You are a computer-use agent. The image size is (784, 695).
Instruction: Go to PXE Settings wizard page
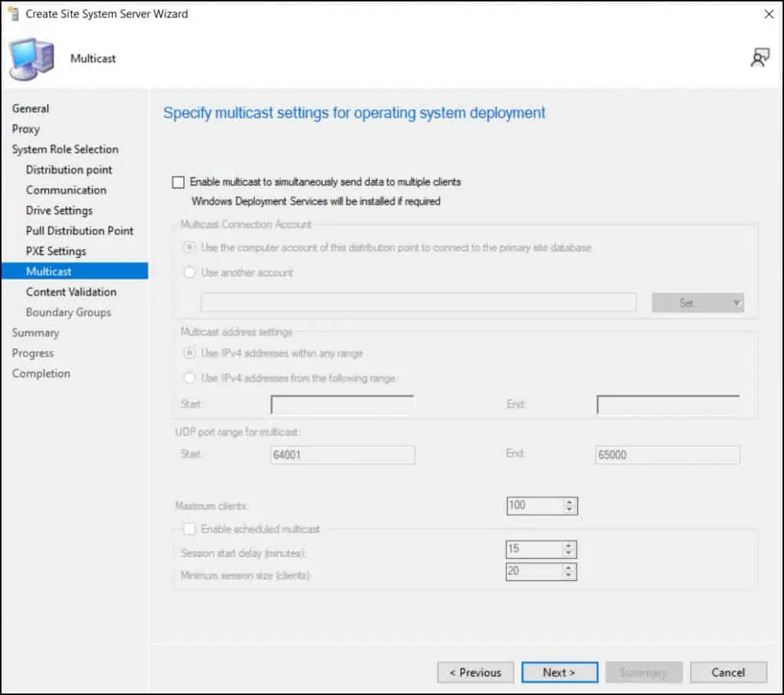56,251
